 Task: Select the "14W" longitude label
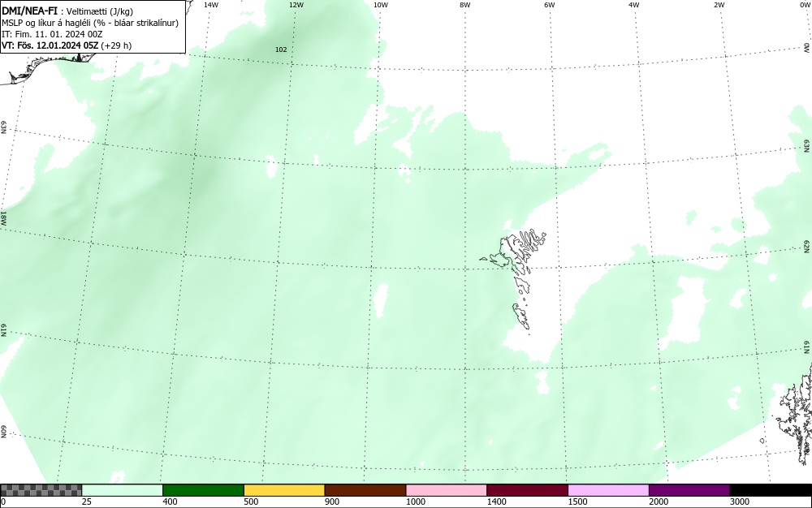point(210,5)
